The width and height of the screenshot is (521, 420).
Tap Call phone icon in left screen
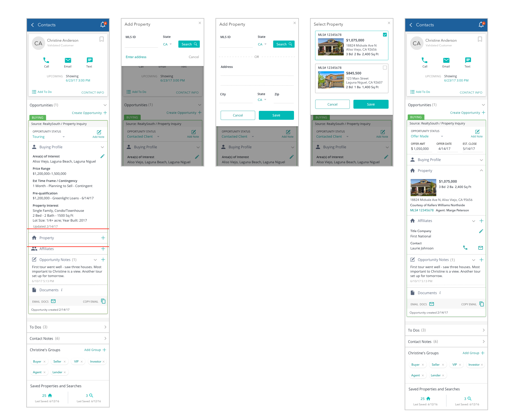click(46, 60)
